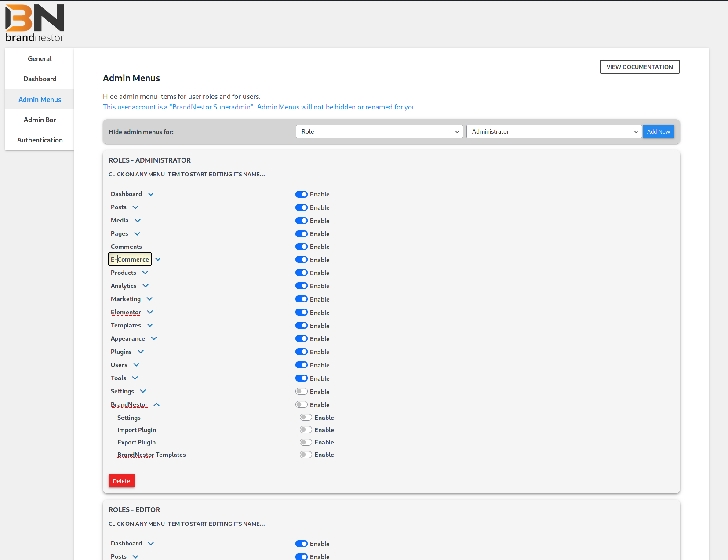Image resolution: width=728 pixels, height=560 pixels.
Task: Toggle Enable switch for Plugins
Action: pyautogui.click(x=302, y=352)
